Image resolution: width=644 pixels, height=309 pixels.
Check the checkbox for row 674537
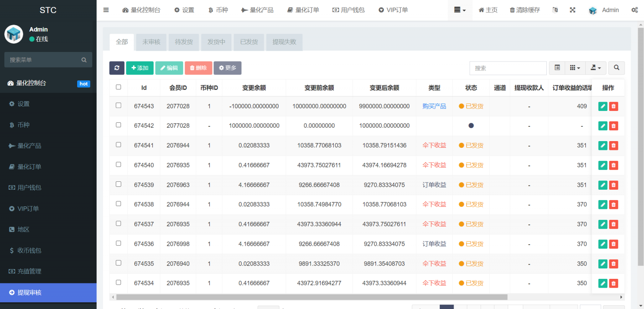(118, 223)
